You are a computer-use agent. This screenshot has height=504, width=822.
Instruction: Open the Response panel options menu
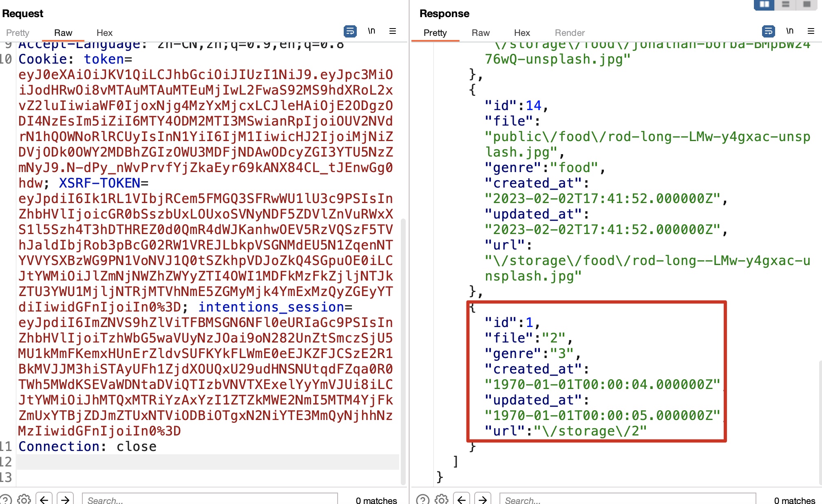point(811,31)
